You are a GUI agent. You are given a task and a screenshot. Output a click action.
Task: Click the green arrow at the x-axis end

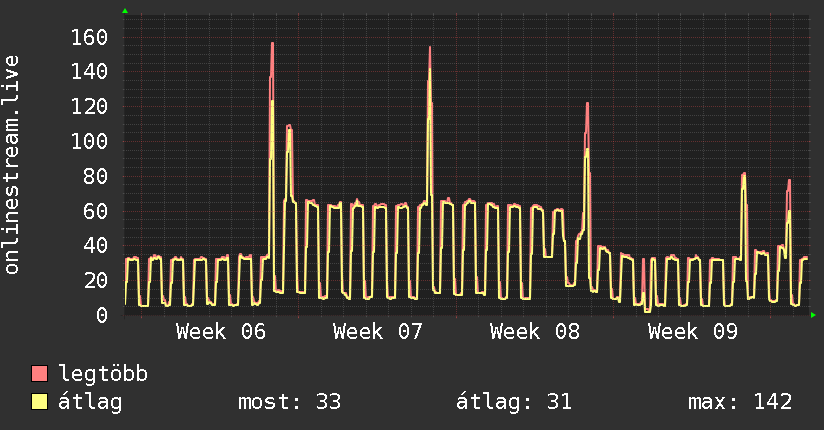(x=813, y=315)
